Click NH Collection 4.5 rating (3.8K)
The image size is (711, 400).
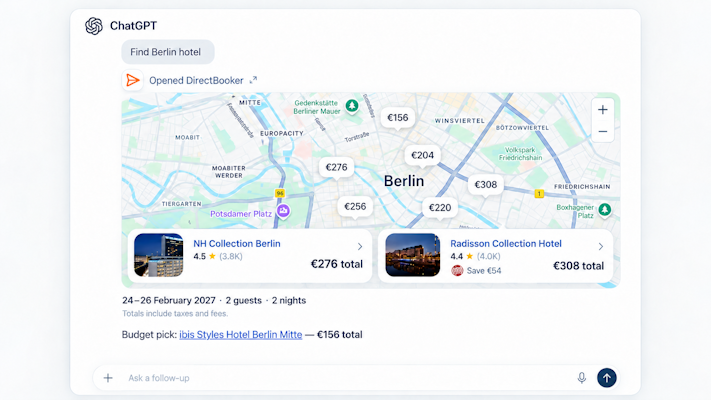[218, 256]
